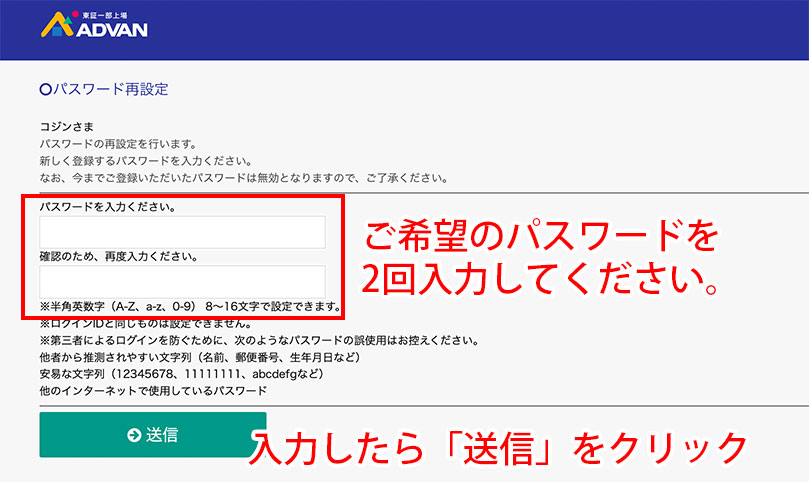Click the ADVAN logo in the header

pyautogui.click(x=93, y=26)
